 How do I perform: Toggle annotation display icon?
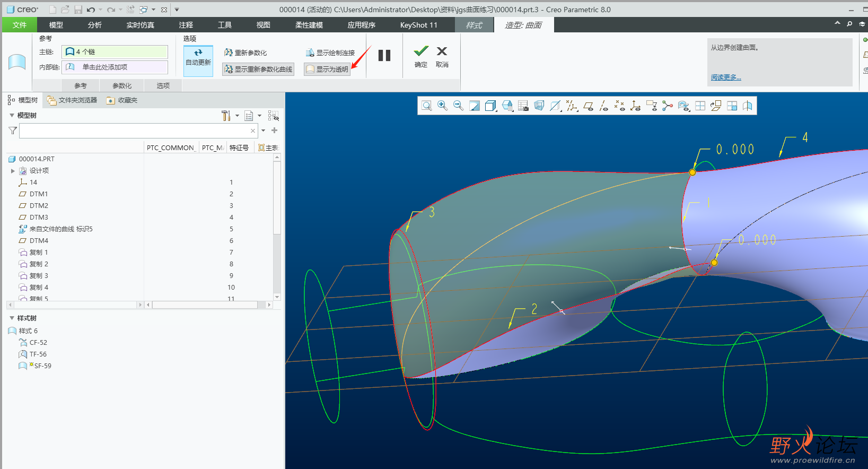pos(652,106)
